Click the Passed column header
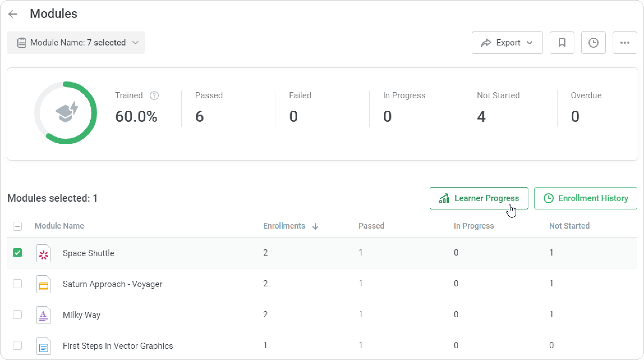This screenshot has width=644, height=360. [371, 226]
